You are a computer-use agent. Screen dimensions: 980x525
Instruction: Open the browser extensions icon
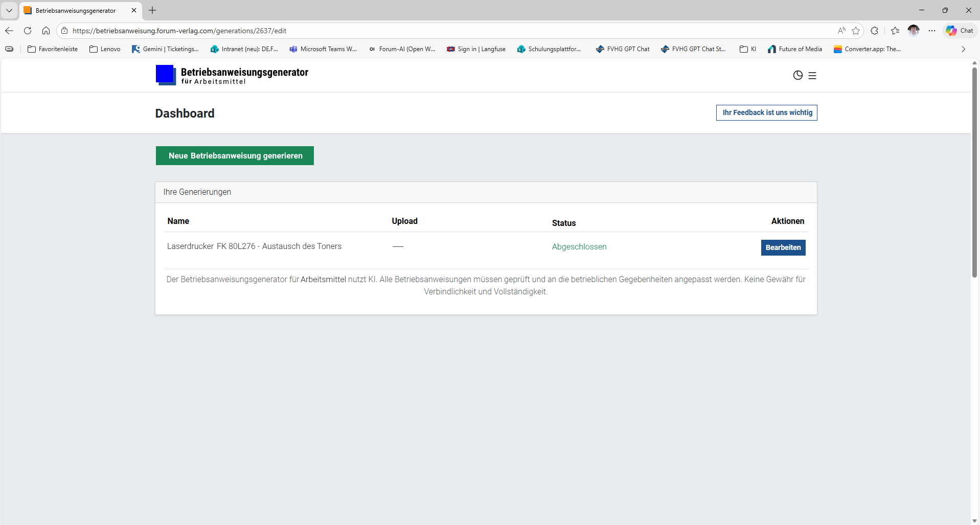[875, 31]
